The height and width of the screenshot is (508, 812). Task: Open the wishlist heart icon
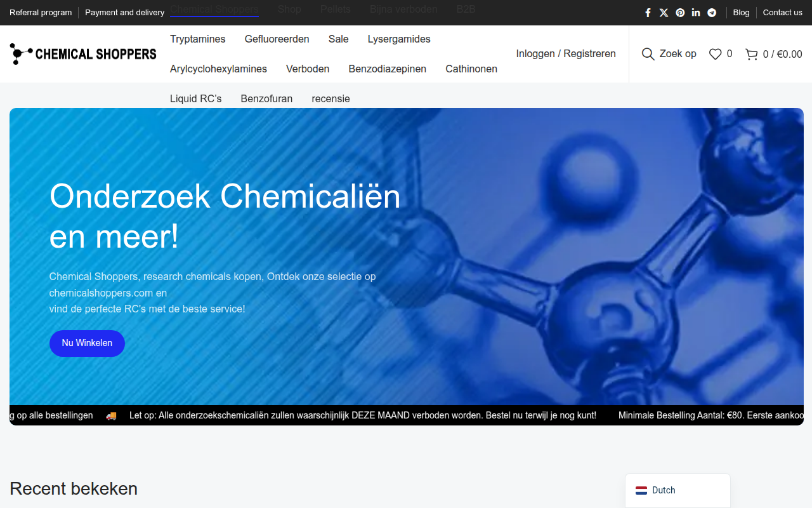click(715, 54)
